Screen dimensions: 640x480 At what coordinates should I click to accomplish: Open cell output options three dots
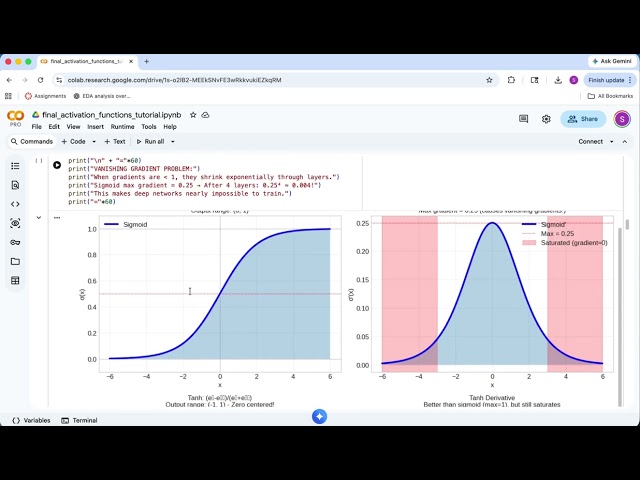57,218
